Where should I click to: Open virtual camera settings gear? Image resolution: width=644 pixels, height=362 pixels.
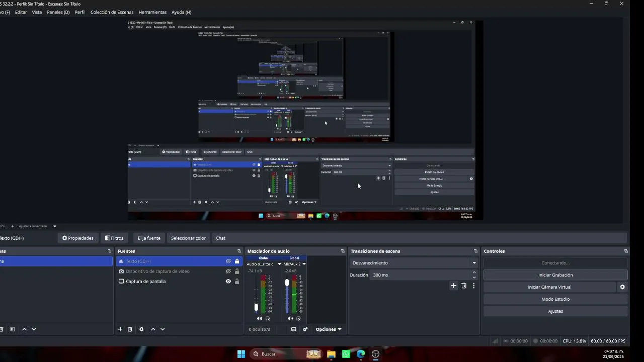pyautogui.click(x=622, y=287)
